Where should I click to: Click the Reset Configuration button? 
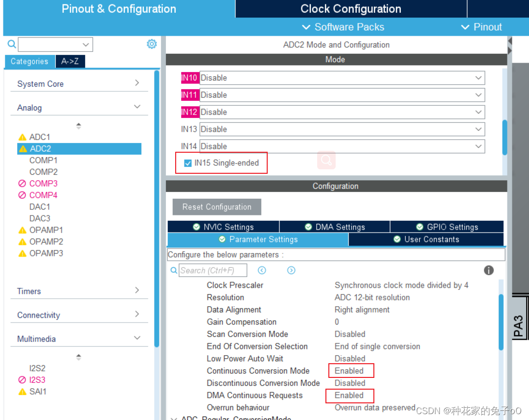[217, 207]
